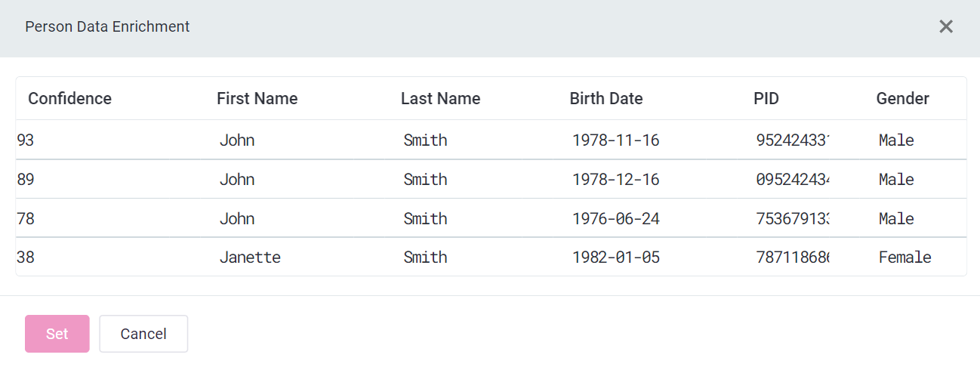The image size is (980, 367).
Task: Click birth date 1976-06-24 cell
Action: click(x=615, y=219)
